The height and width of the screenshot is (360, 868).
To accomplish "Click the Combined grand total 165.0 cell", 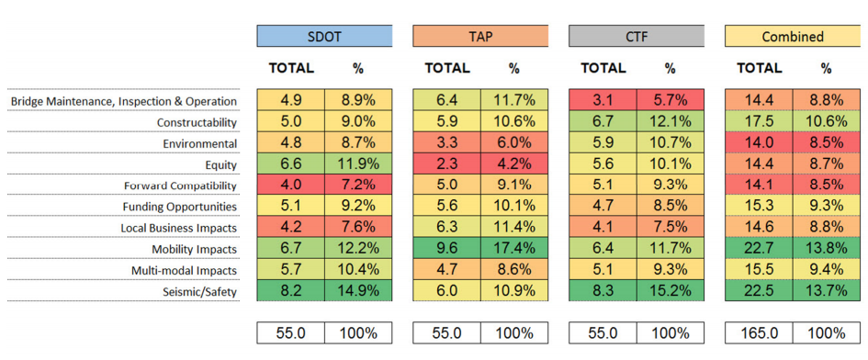I will tap(759, 332).
